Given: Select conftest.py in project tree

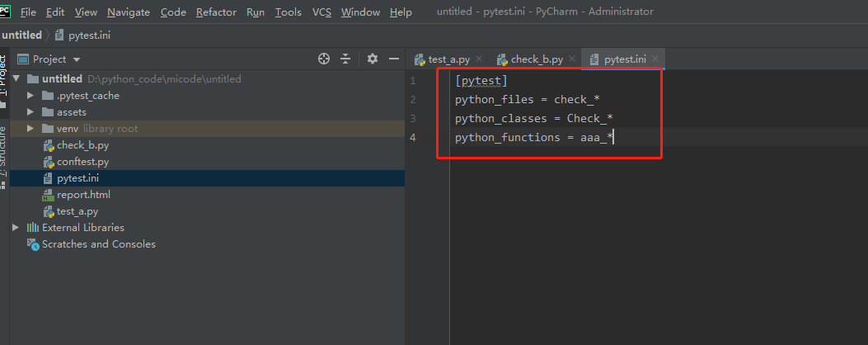Looking at the screenshot, I should click(x=82, y=163).
